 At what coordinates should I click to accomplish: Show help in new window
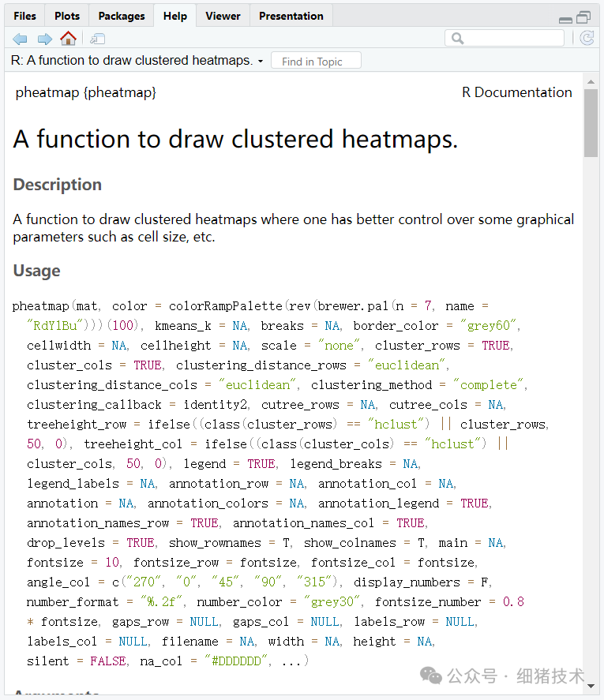(97, 39)
